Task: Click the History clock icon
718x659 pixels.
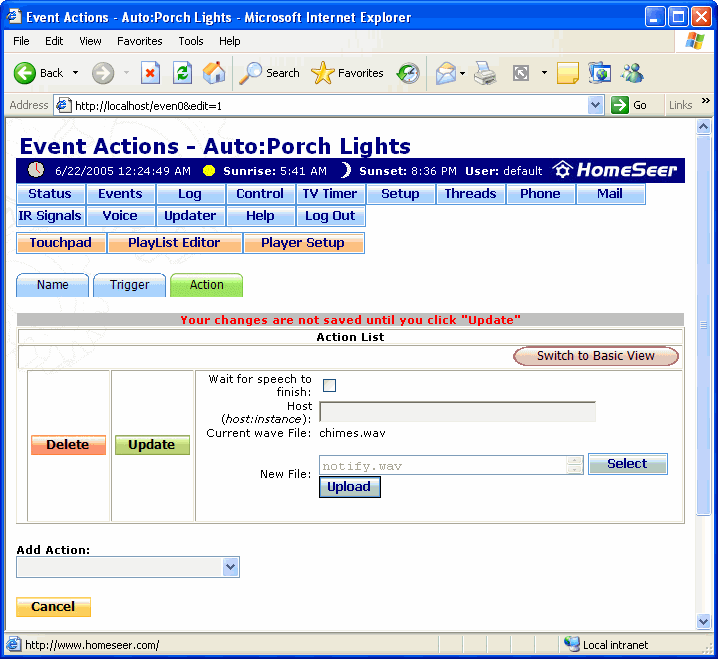Action: point(408,73)
